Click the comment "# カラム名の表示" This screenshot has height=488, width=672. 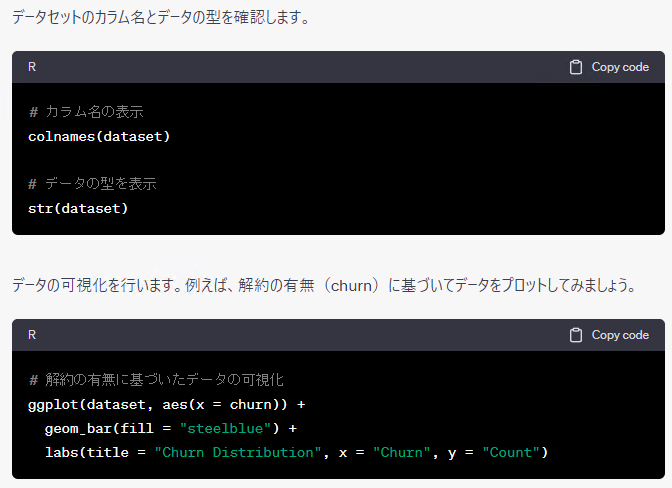tap(92, 111)
